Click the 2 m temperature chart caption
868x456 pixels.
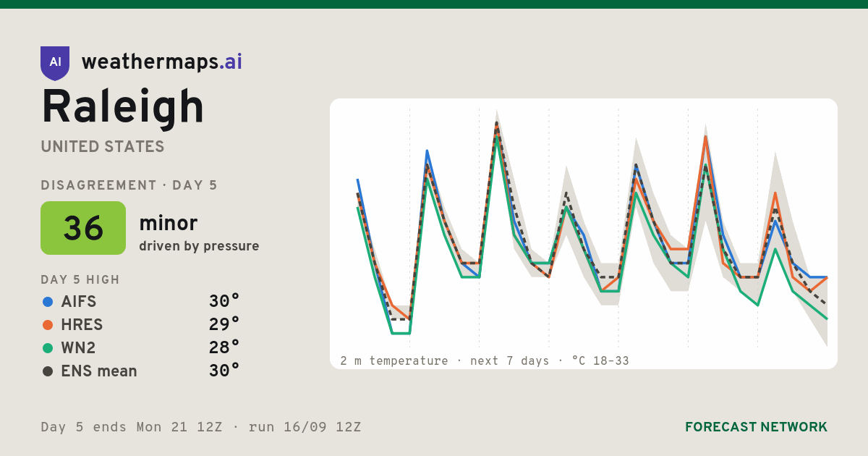(485, 360)
